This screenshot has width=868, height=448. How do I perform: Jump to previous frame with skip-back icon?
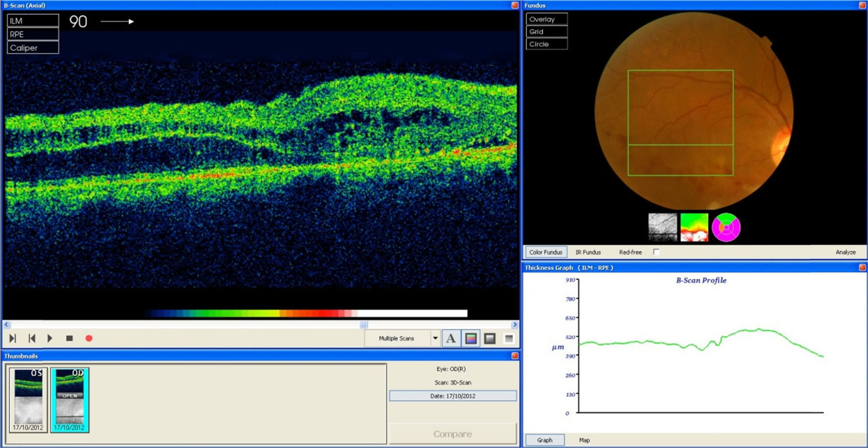click(32, 338)
